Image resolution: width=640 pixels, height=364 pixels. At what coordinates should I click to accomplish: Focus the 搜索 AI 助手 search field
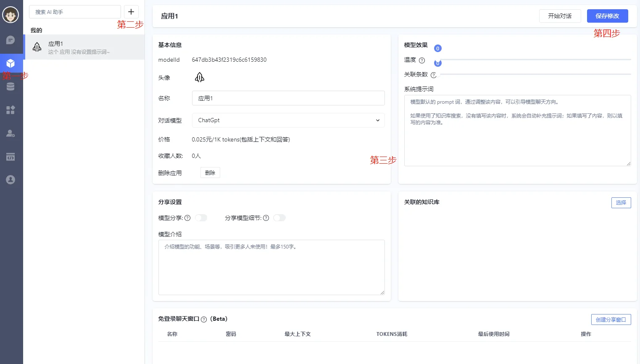coord(75,12)
